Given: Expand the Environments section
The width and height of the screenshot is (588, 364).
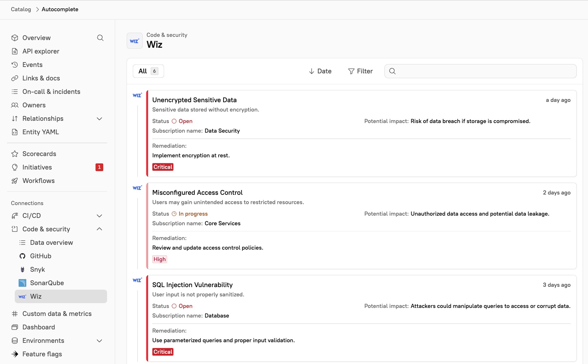Looking at the screenshot, I should pyautogui.click(x=99, y=341).
